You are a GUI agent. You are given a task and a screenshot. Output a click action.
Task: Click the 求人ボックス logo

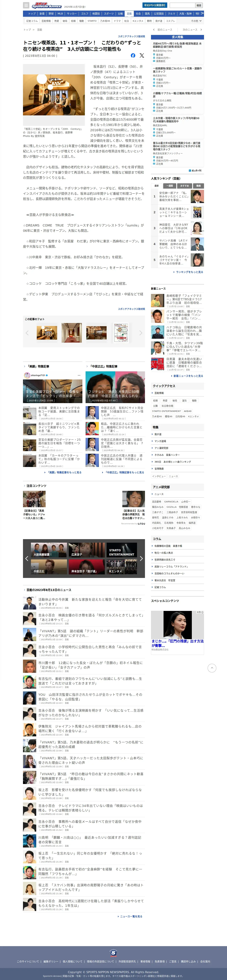click(195, 170)
